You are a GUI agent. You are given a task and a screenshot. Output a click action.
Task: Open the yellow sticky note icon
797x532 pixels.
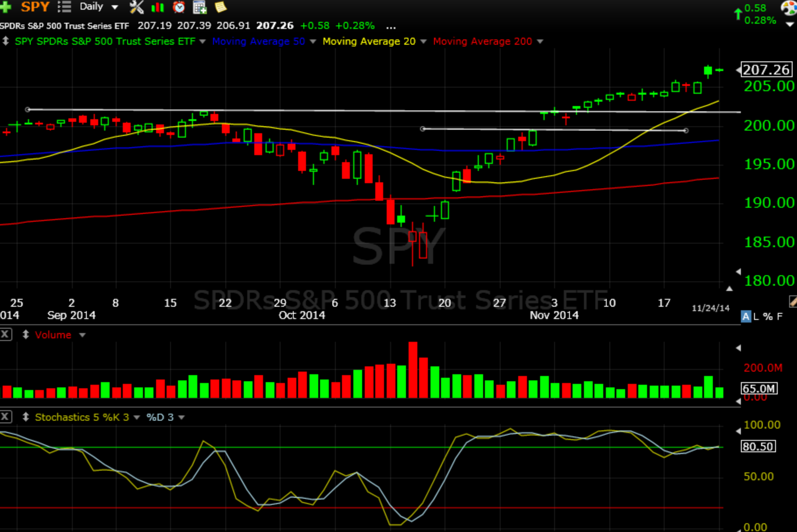(221, 7)
